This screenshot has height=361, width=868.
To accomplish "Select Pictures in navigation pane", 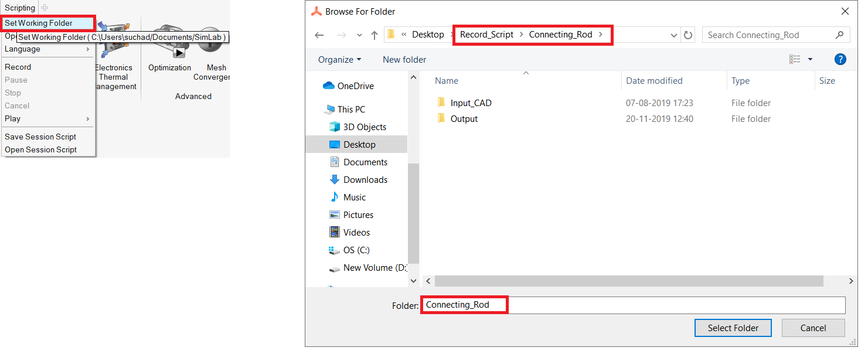I will coord(351,215).
